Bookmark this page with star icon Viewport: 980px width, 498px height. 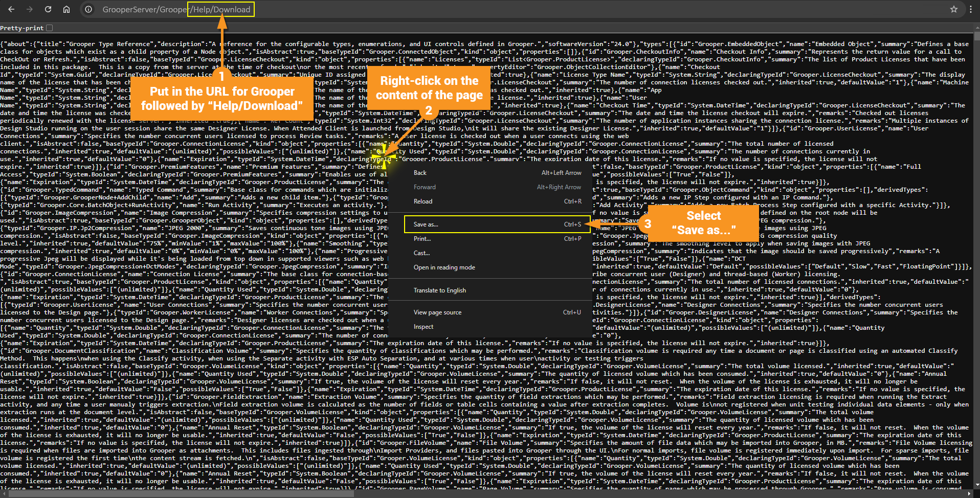tap(953, 9)
